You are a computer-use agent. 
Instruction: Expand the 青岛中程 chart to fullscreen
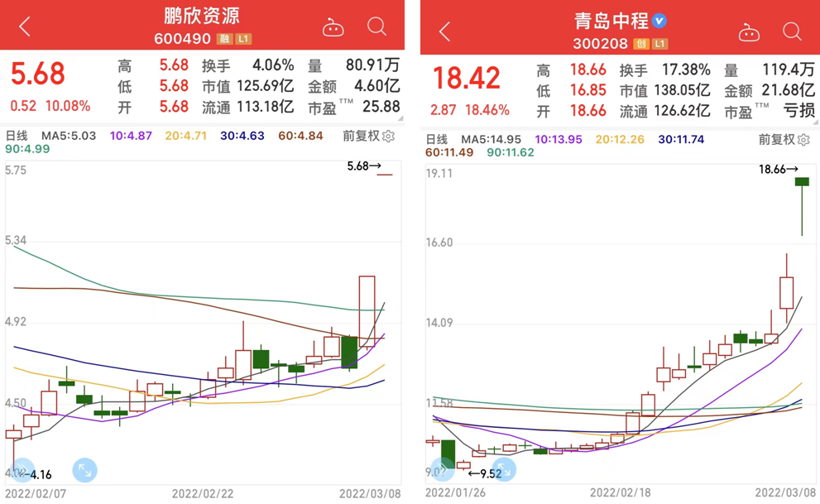(x=504, y=469)
